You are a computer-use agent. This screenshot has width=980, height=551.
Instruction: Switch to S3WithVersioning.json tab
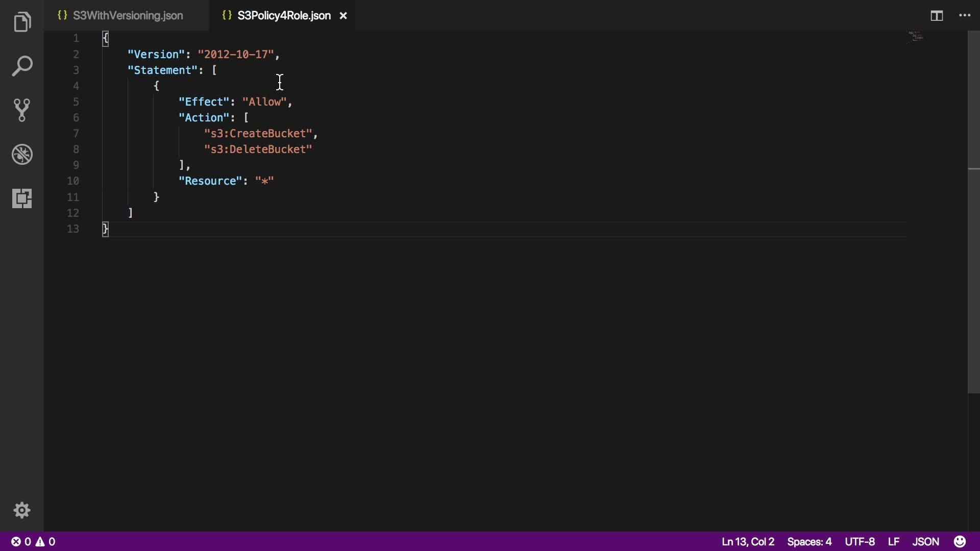[128, 16]
